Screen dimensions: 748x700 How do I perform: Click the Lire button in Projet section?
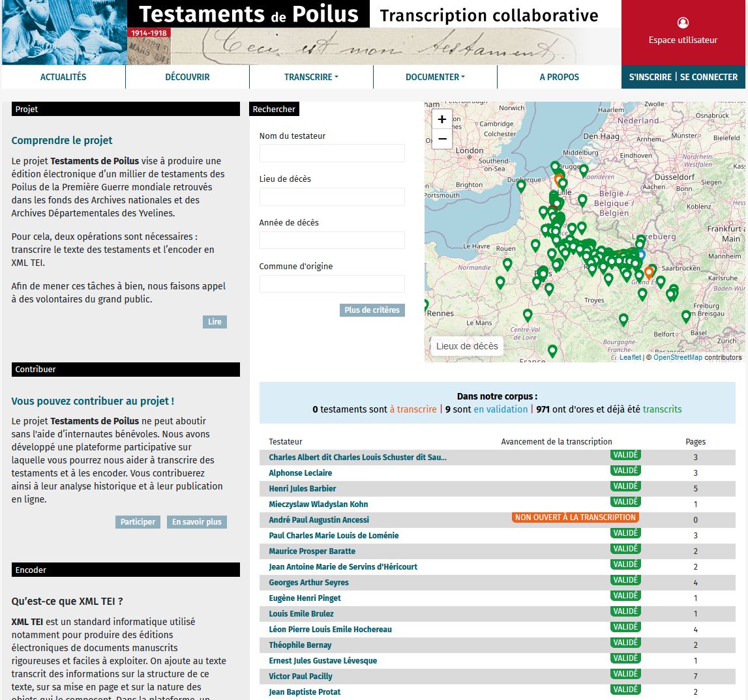tap(215, 321)
